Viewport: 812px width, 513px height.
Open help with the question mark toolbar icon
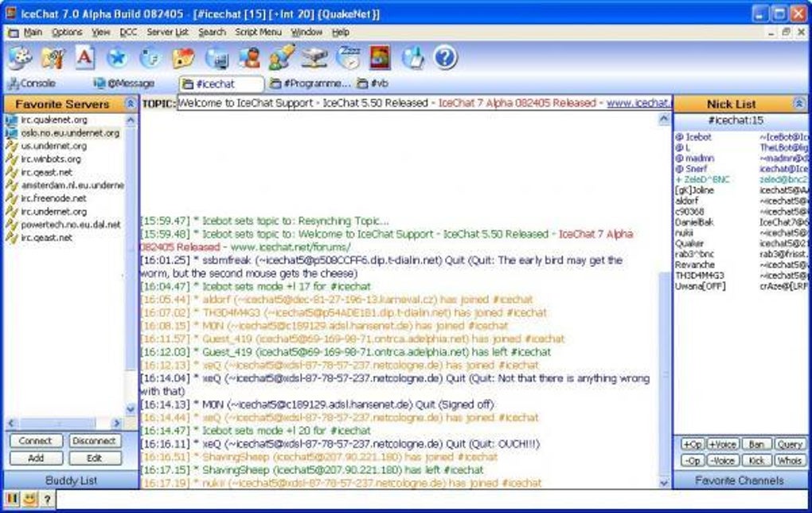click(x=445, y=57)
